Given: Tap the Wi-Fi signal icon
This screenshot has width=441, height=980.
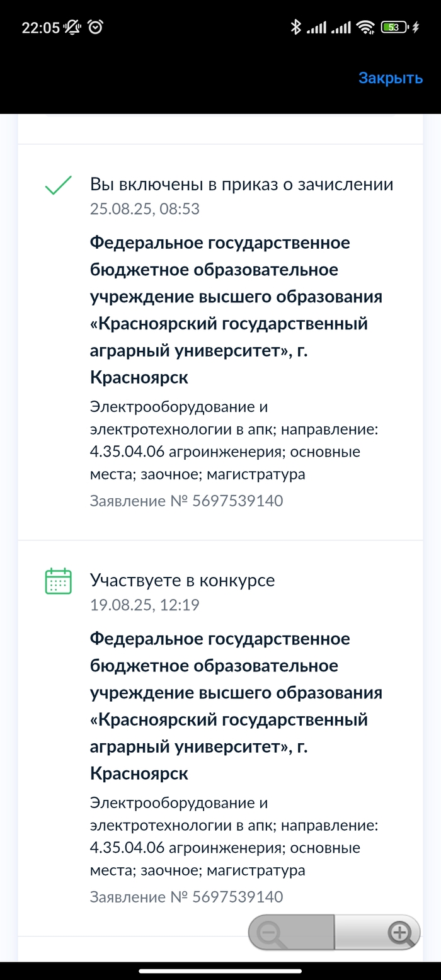Looking at the screenshot, I should click(x=365, y=27).
